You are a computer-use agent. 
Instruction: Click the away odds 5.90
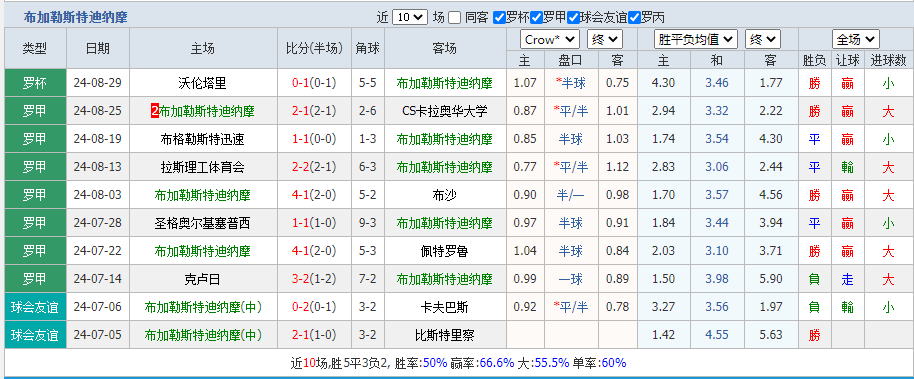click(771, 279)
